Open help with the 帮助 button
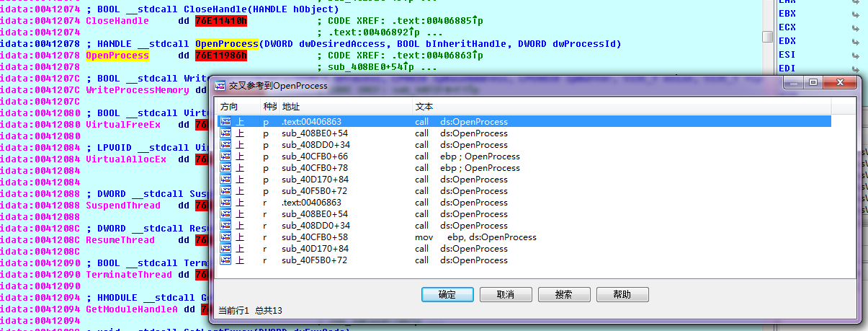 tap(622, 295)
